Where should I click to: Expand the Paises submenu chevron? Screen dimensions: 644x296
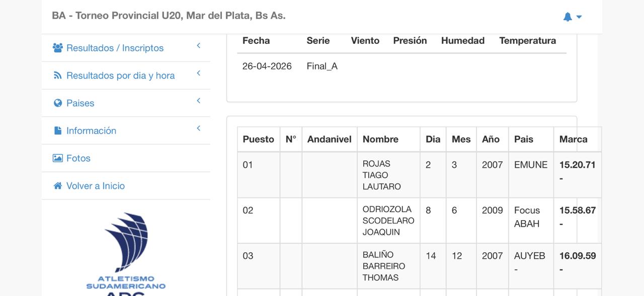(199, 101)
